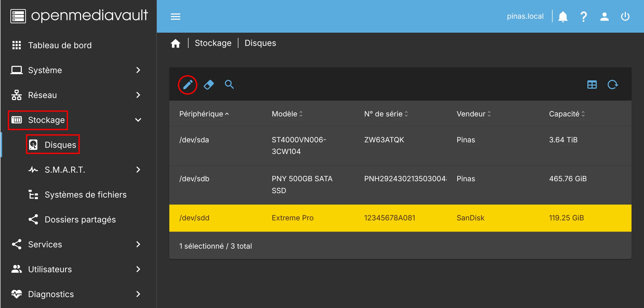The height and width of the screenshot is (308, 644).
Task: Click the Disques breadcrumb link
Action: point(260,43)
